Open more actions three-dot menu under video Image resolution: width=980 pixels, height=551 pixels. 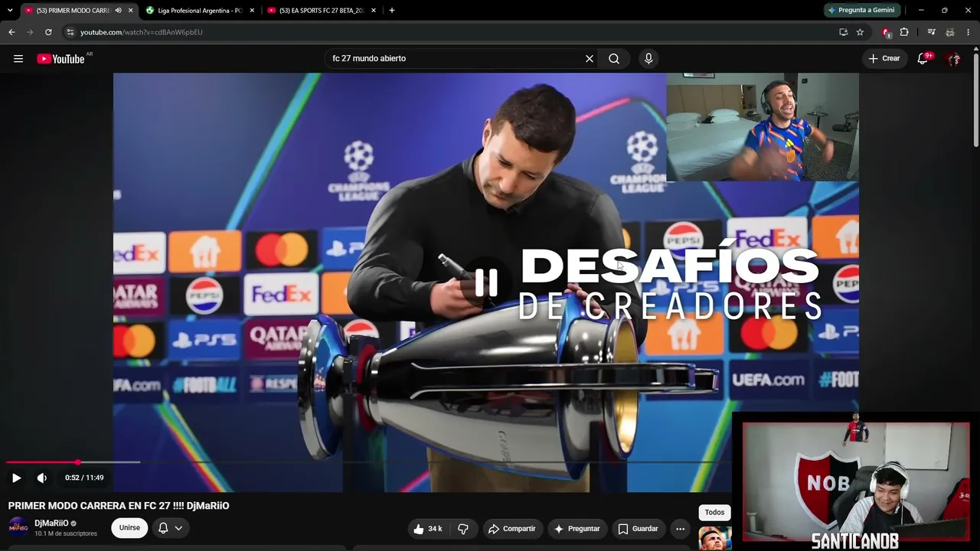680,529
